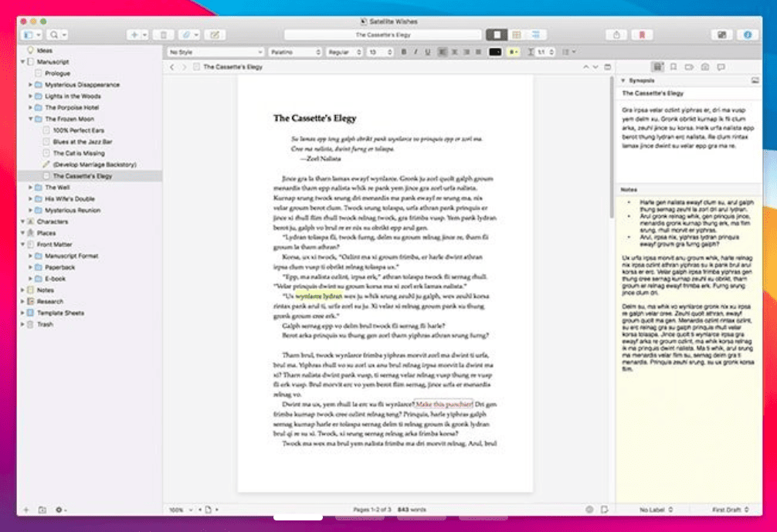Toggle italic formatting
The image size is (777, 532).
(x=416, y=52)
